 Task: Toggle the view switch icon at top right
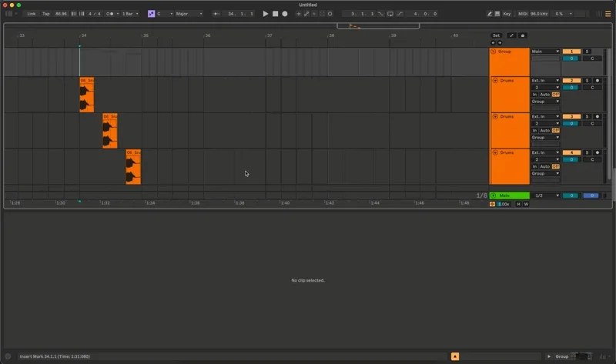click(x=608, y=14)
